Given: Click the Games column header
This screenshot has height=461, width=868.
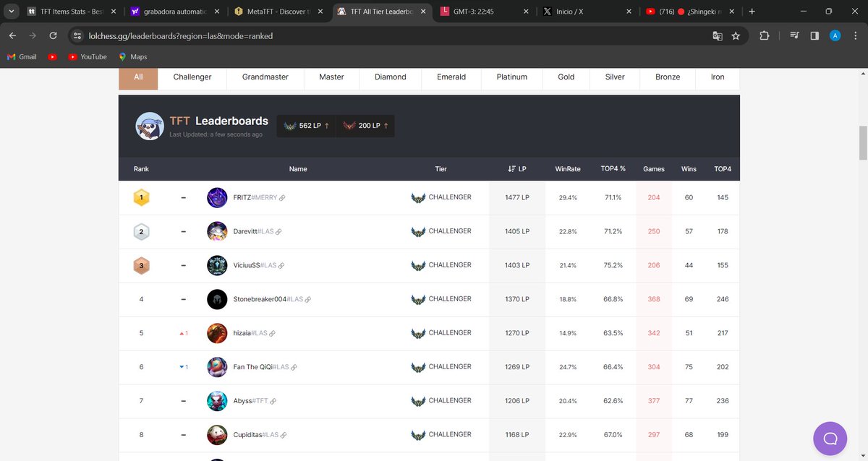Looking at the screenshot, I should coord(654,169).
